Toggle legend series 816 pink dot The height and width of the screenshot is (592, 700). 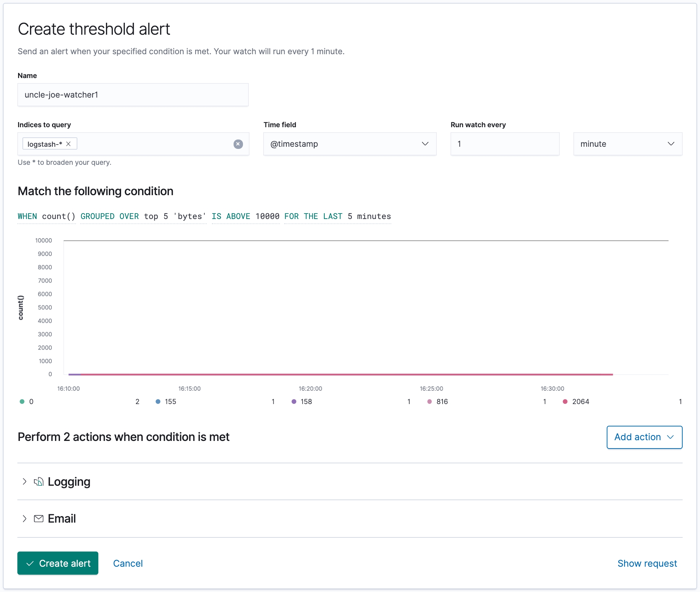coord(430,402)
